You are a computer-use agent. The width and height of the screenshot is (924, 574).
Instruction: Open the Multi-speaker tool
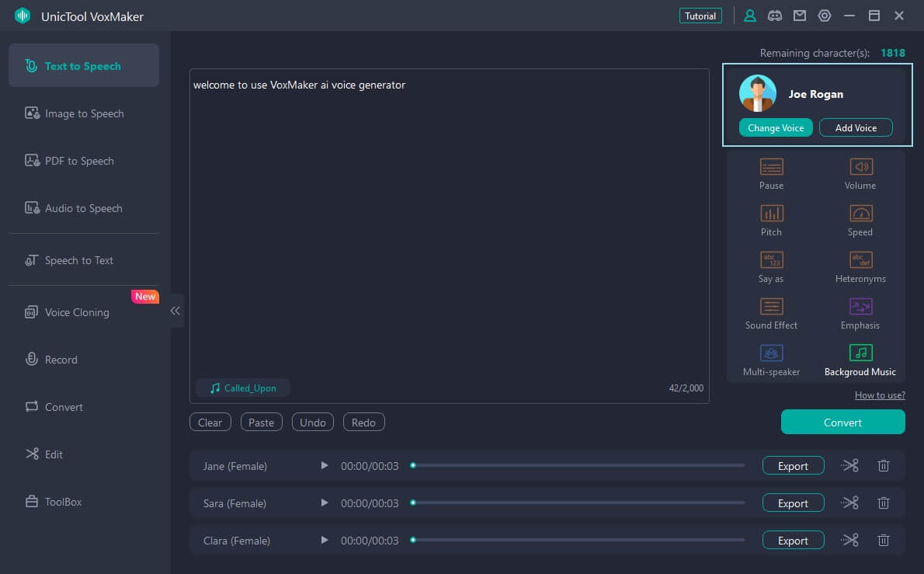point(771,353)
